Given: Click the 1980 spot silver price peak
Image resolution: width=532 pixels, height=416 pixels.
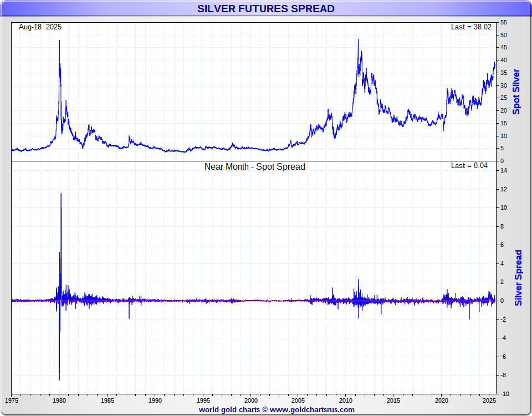Looking at the screenshot, I should tap(59, 42).
